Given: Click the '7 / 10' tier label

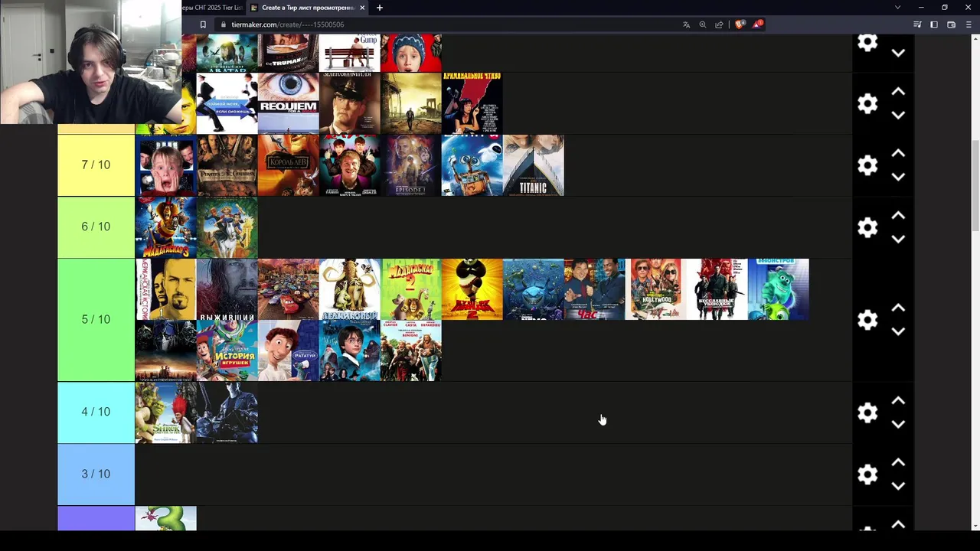Looking at the screenshot, I should [96, 165].
